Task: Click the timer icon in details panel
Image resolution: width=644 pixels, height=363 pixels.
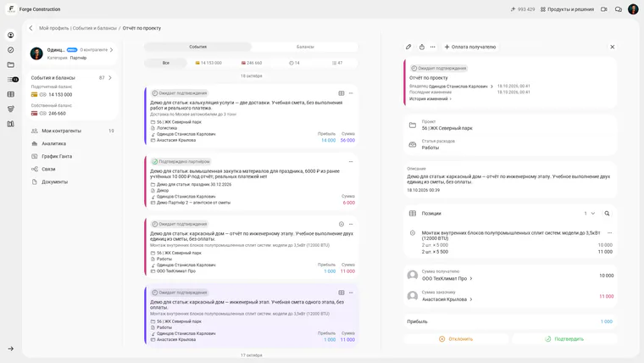Action: tap(422, 47)
